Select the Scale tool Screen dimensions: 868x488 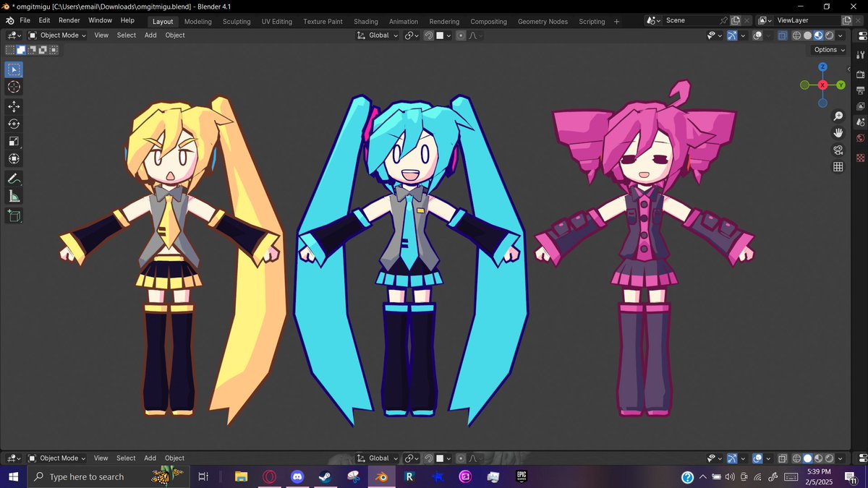14,141
